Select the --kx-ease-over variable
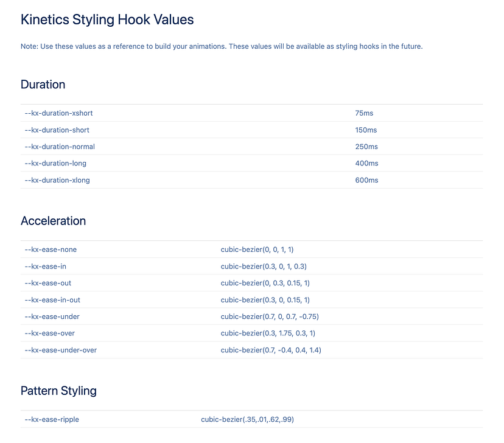This screenshot has width=504, height=443. pyautogui.click(x=49, y=333)
